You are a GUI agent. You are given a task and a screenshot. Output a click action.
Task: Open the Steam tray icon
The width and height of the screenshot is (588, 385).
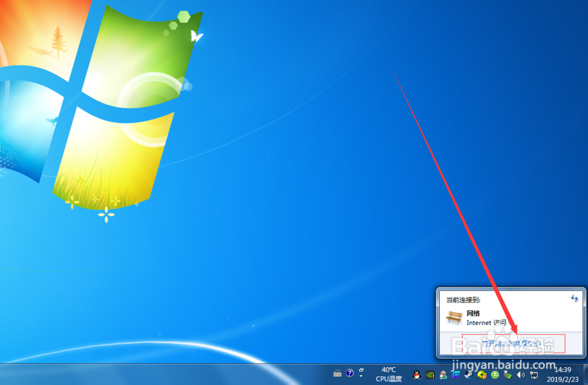tap(469, 374)
